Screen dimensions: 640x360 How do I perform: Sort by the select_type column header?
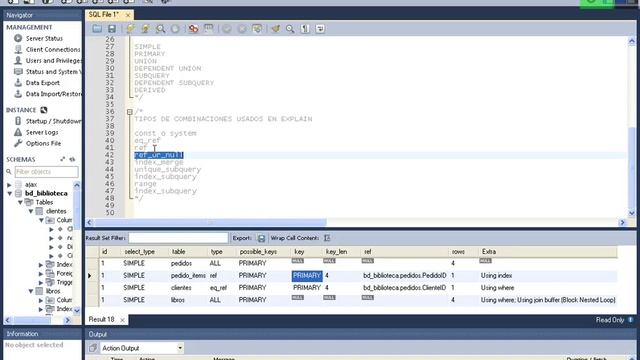click(140, 252)
